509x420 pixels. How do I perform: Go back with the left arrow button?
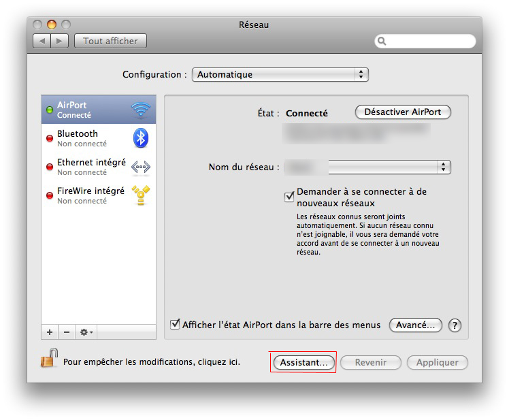tap(42, 41)
